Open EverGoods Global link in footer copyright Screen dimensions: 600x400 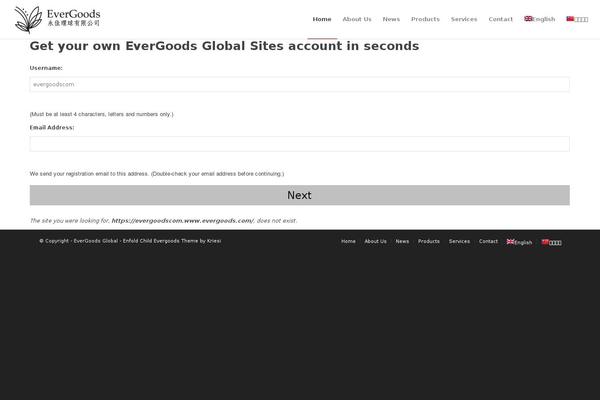point(96,241)
